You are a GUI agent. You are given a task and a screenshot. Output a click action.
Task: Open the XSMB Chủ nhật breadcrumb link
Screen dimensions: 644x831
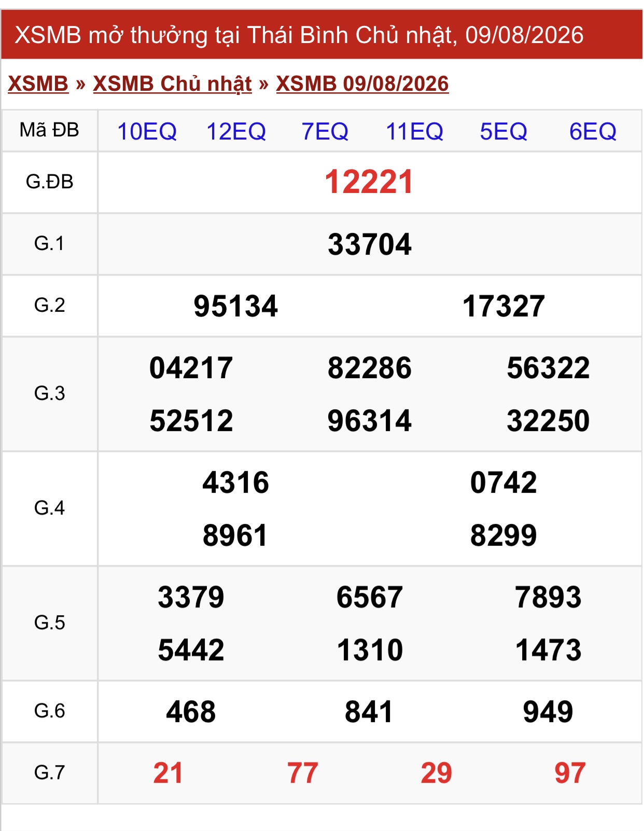[x=172, y=84]
